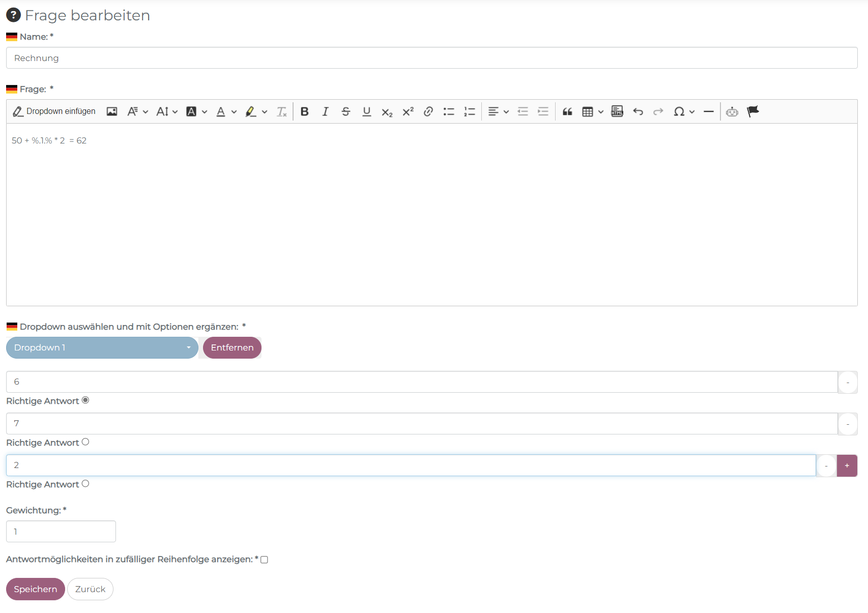868x613 pixels.
Task: Insert an image via the image icon
Action: (112, 111)
